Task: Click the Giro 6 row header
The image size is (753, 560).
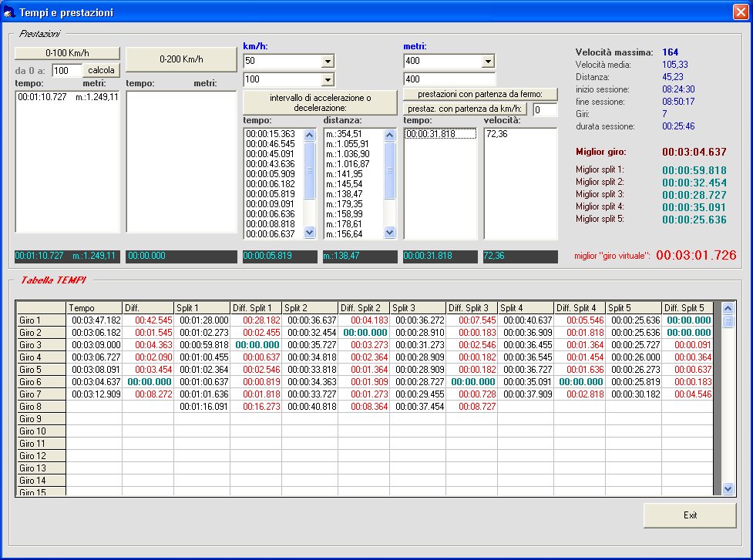Action: point(42,382)
